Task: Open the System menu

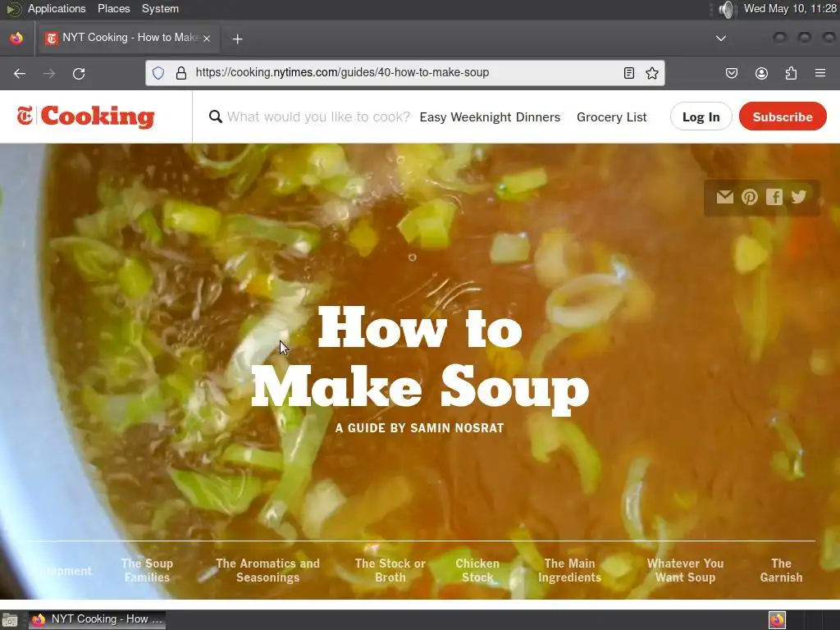Action: 160,8
